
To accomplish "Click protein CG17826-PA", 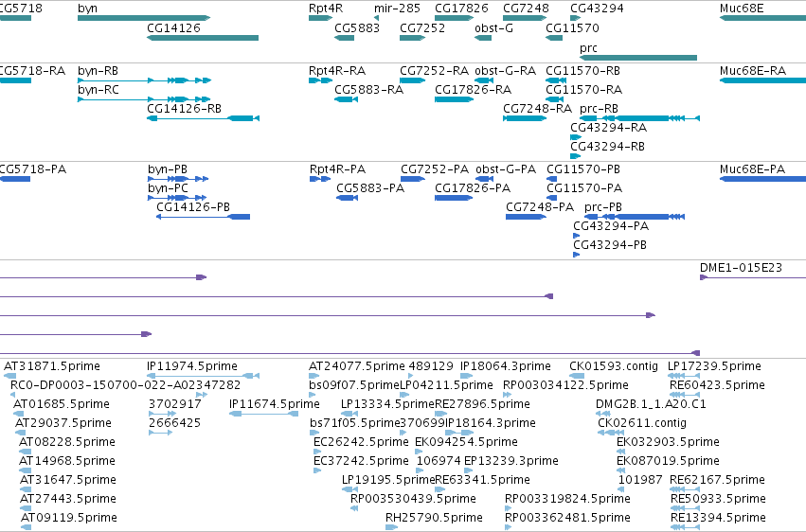I will coord(454,198).
